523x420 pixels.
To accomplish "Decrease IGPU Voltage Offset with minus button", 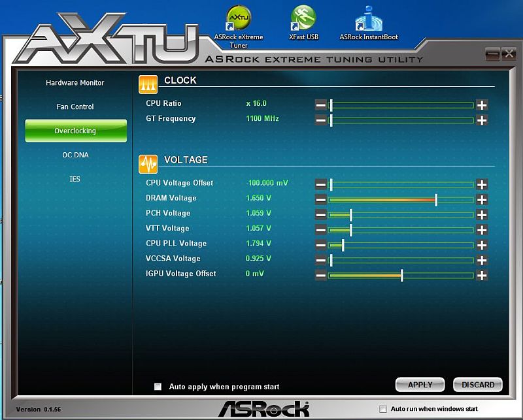I will [x=320, y=276].
